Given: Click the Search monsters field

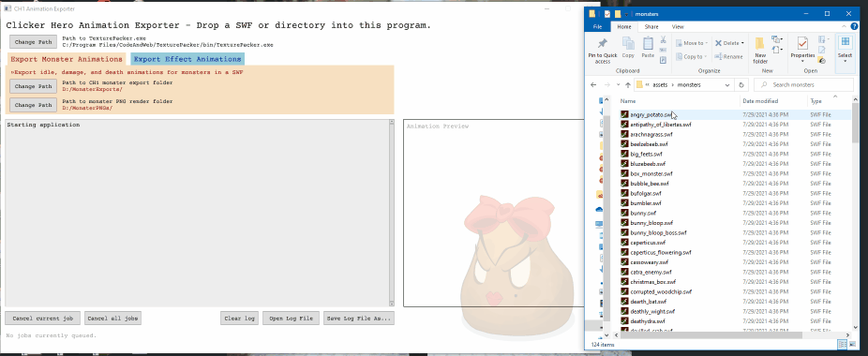Looking at the screenshot, I should click(x=803, y=85).
